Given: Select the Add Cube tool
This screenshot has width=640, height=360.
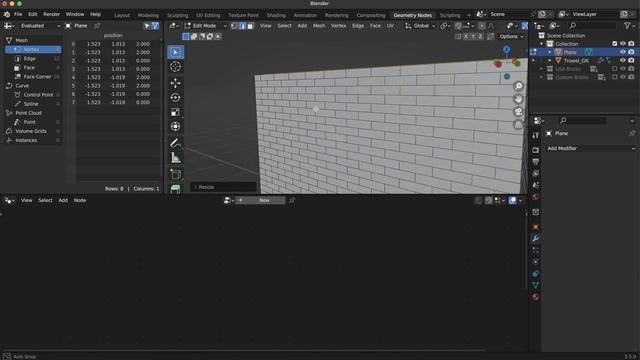Looking at the screenshot, I should pos(176,174).
